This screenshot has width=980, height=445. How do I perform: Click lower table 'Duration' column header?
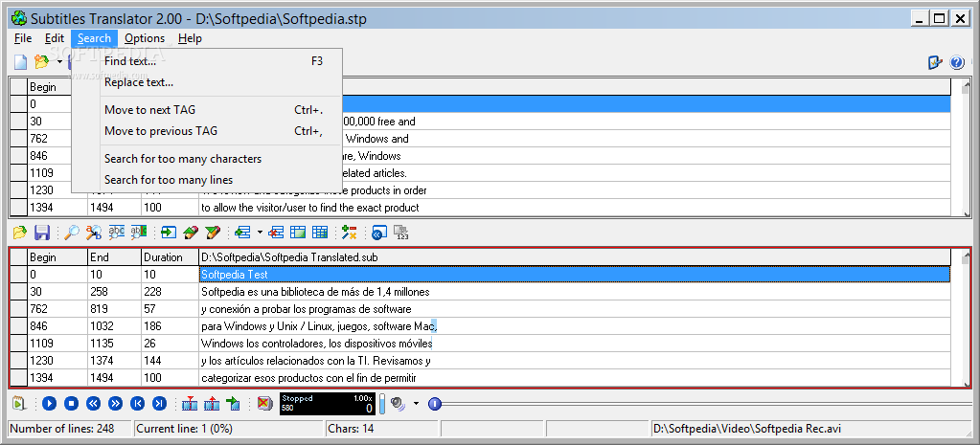(x=170, y=257)
